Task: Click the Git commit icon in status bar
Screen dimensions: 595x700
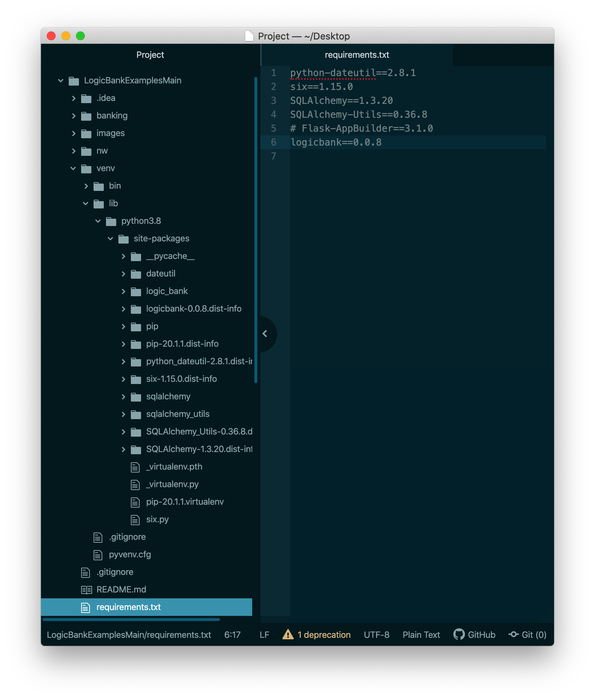Action: 513,634
